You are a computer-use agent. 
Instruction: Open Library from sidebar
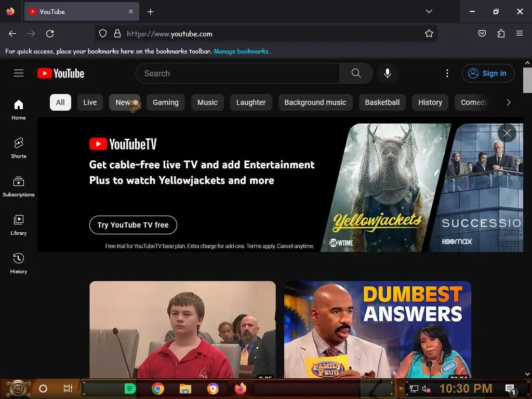tap(19, 225)
